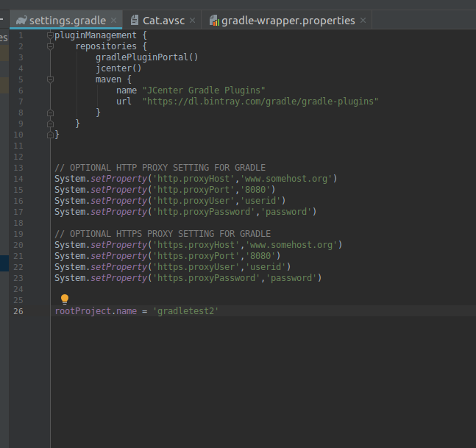Click the bintray gradle-plugins URL string
Image resolution: width=476 pixels, height=448 pixels.
click(260, 102)
